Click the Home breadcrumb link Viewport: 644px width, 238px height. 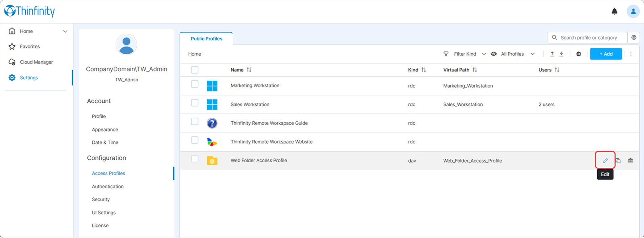click(195, 54)
